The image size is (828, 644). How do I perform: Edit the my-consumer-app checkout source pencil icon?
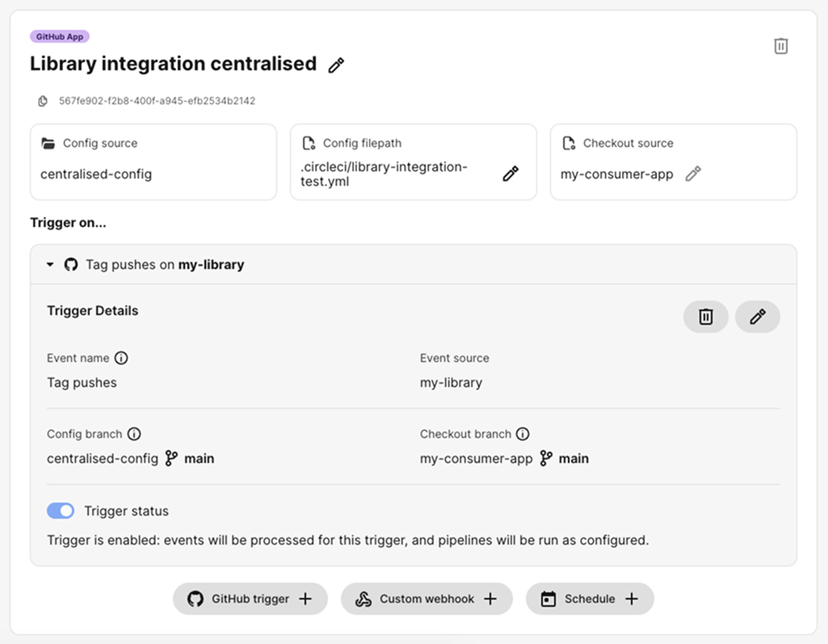[x=693, y=174]
